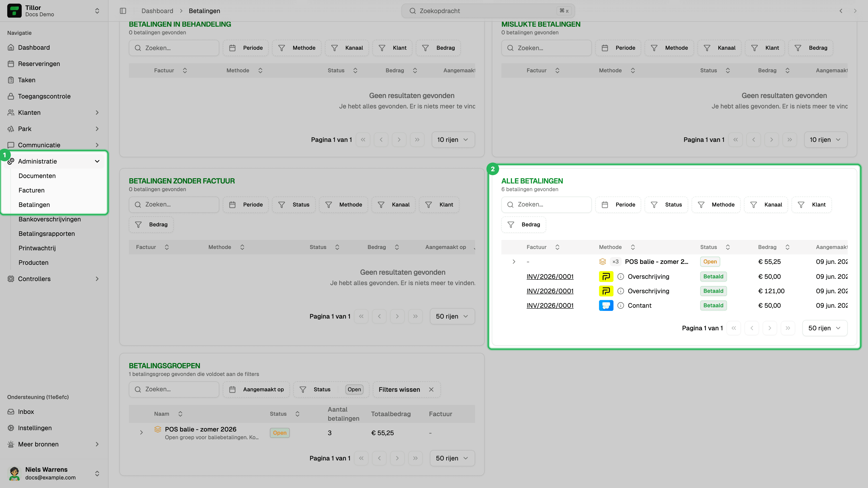The image size is (868, 488).
Task: Open Reserveringen in the sidebar
Action: click(x=54, y=64)
